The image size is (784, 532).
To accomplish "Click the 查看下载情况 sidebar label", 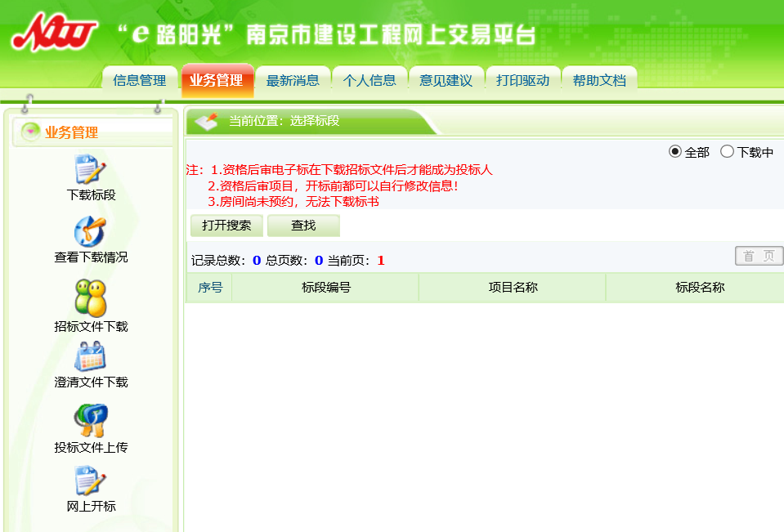I will (91, 257).
